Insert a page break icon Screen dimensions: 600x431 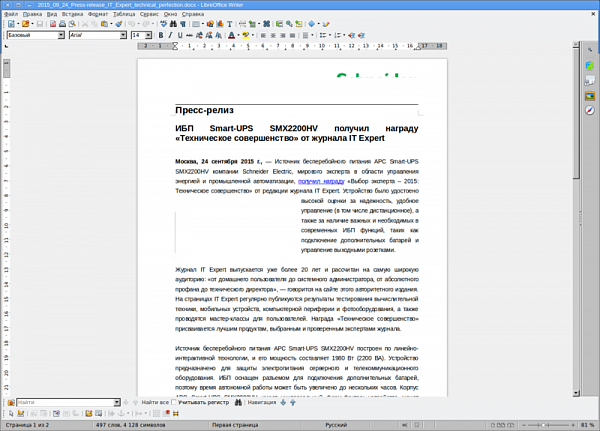243,24
